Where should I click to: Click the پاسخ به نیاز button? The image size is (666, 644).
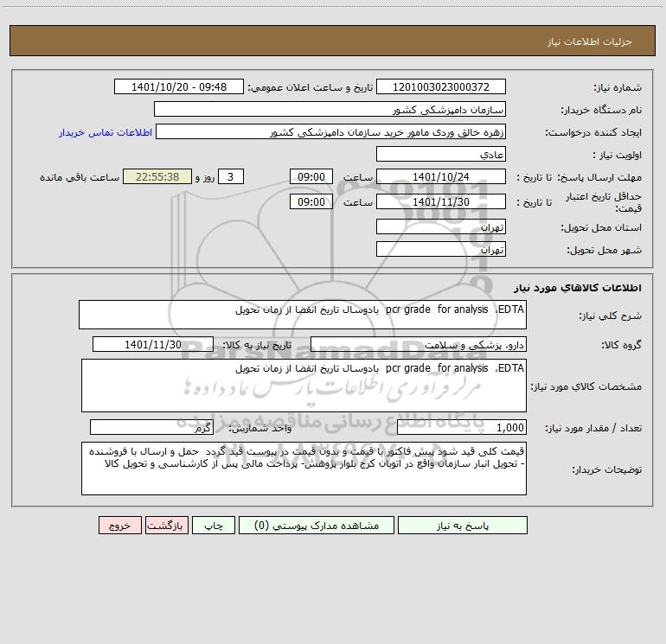click(x=463, y=526)
